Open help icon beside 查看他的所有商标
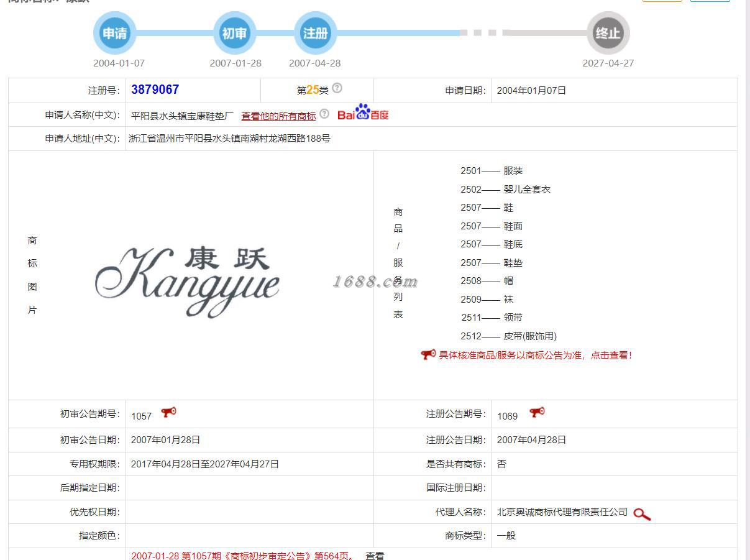This screenshot has height=560, width=750. tap(324, 114)
